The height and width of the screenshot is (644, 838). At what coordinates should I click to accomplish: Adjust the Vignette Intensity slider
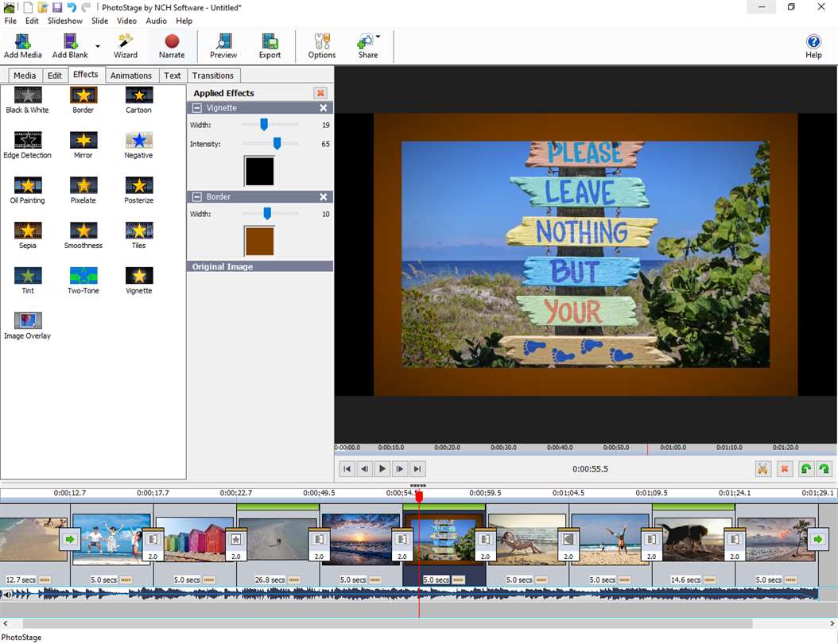(x=277, y=144)
